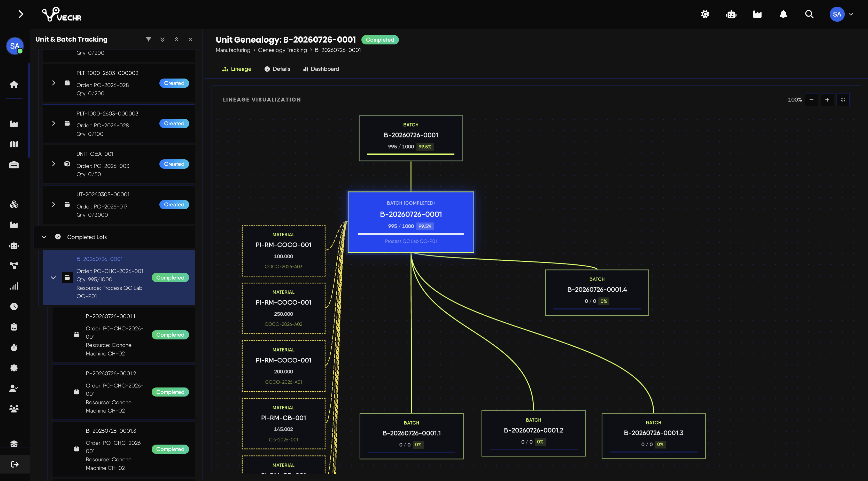Collapse B-20260726-0001 lot row
Viewport: 868px width, 481px height.
[x=53, y=277]
